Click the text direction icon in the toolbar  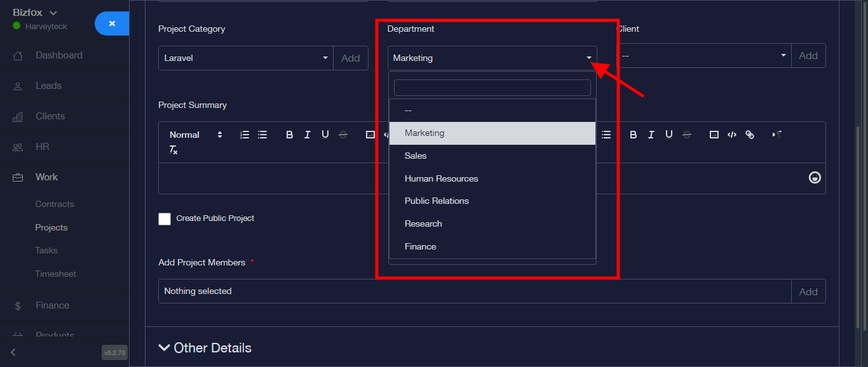tap(776, 135)
